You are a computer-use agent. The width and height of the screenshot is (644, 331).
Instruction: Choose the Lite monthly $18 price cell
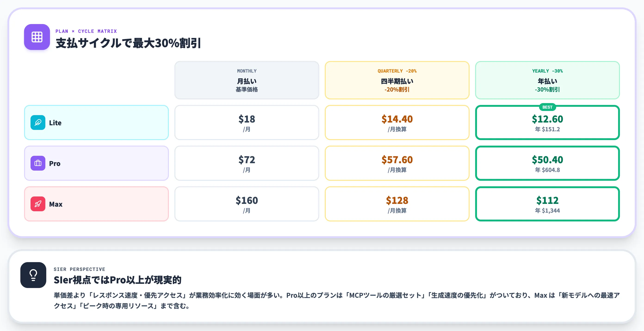(247, 123)
